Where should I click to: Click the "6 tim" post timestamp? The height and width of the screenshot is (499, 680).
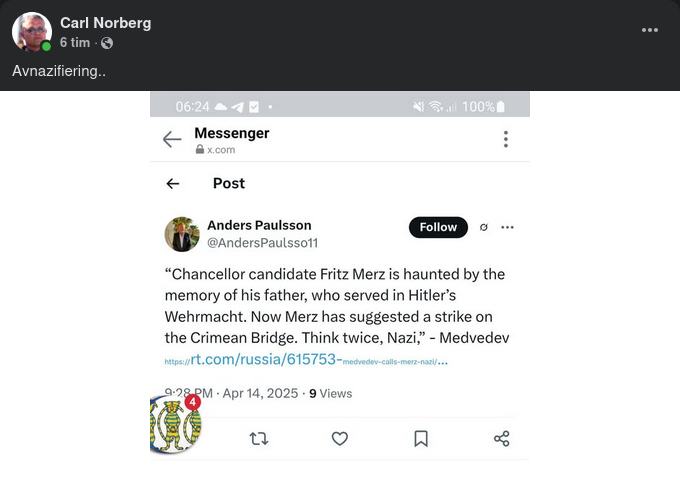click(75, 43)
